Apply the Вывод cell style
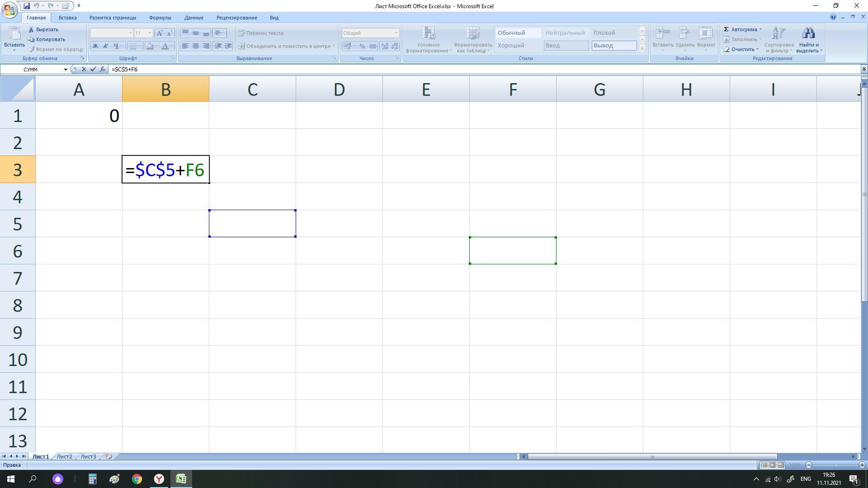This screenshot has height=488, width=868. pos(614,46)
